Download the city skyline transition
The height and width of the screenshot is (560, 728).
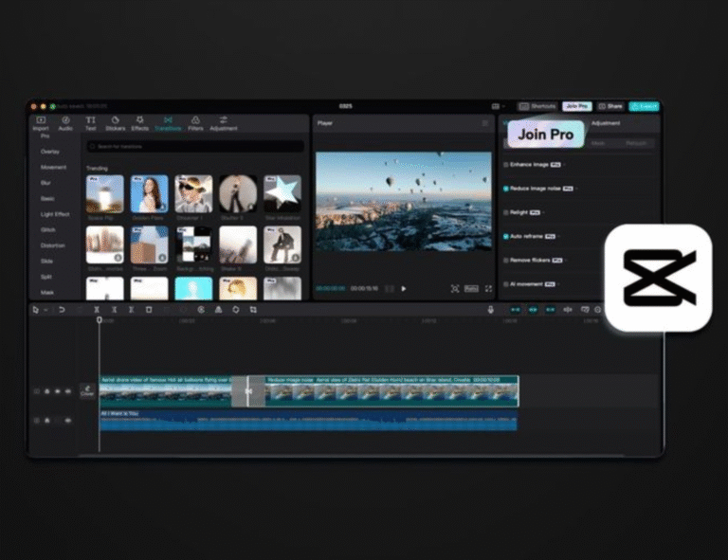(118, 258)
